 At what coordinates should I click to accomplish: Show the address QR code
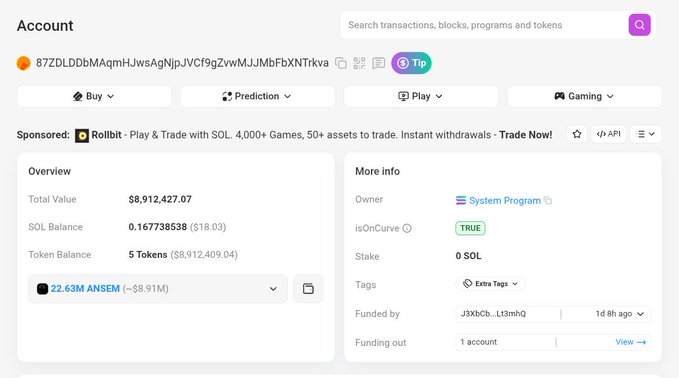(359, 63)
